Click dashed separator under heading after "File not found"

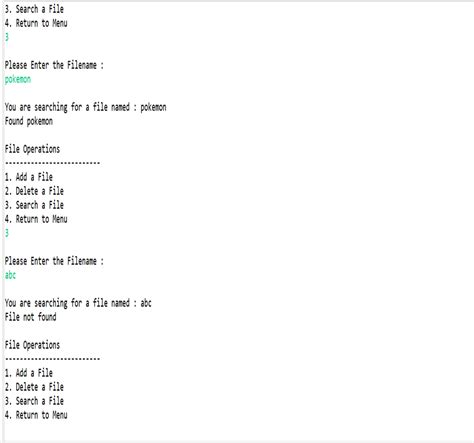pos(52,359)
